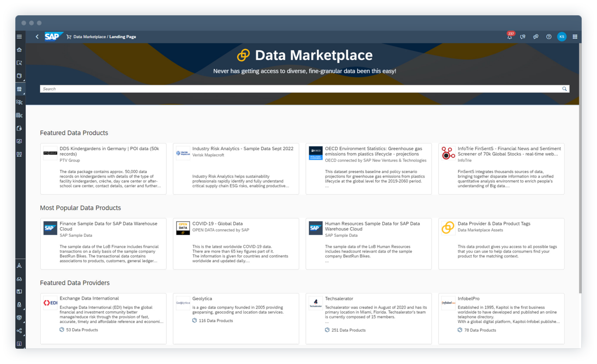
Task: Click the back arrow beside SAP logo
Action: click(37, 37)
